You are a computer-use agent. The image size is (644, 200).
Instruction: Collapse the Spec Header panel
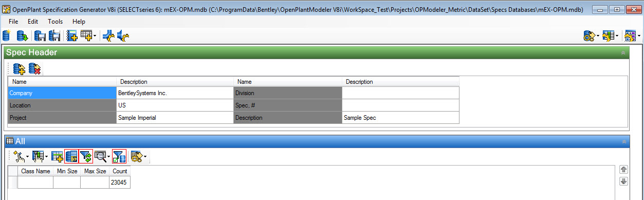(x=623, y=52)
